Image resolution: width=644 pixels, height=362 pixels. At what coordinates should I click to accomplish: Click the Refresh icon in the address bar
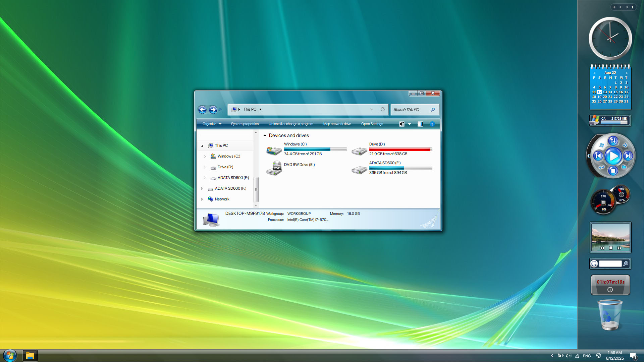tap(383, 109)
